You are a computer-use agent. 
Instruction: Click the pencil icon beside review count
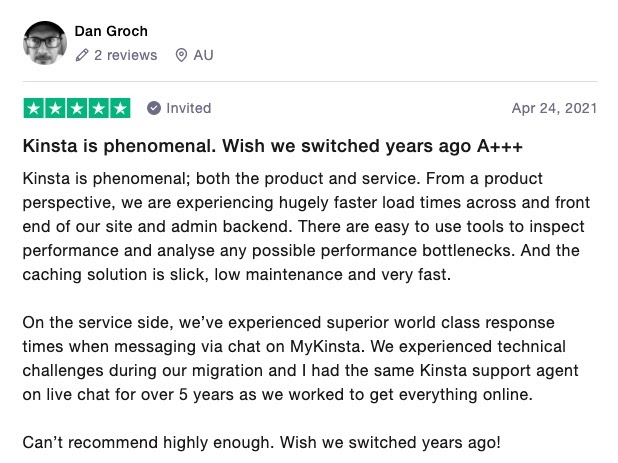point(81,56)
